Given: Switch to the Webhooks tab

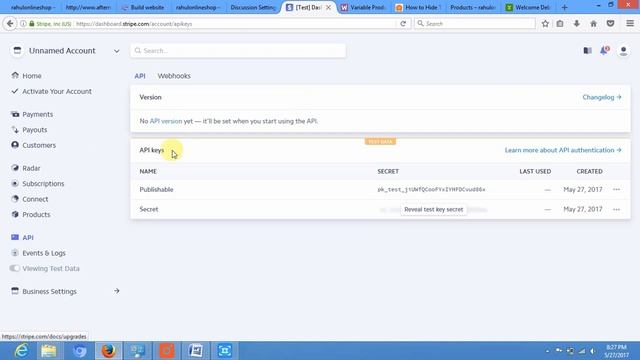Looking at the screenshot, I should pyautogui.click(x=174, y=76).
